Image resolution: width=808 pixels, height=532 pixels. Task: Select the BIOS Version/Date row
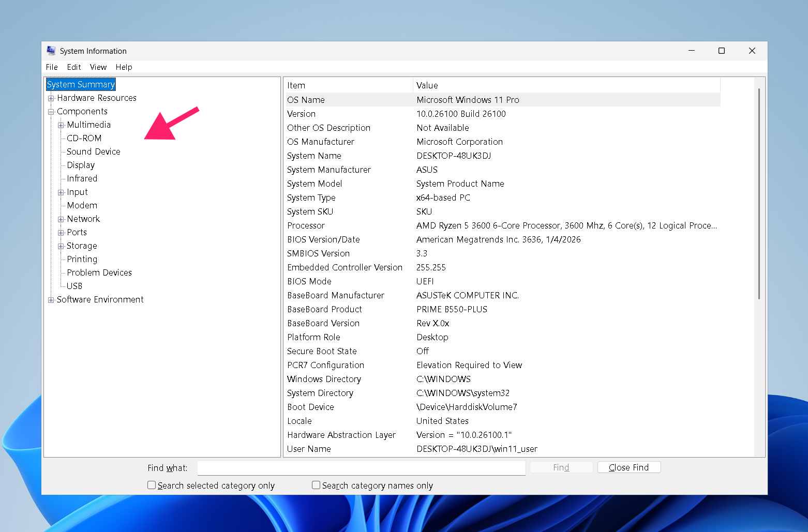click(503, 239)
